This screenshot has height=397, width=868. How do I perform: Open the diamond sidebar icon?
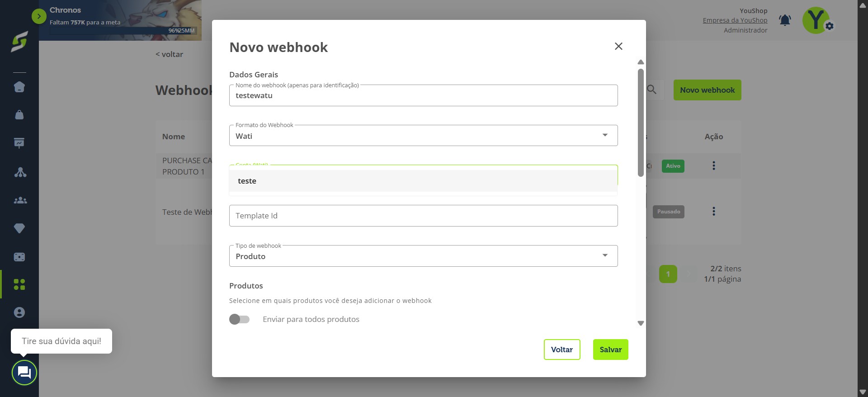tap(19, 228)
